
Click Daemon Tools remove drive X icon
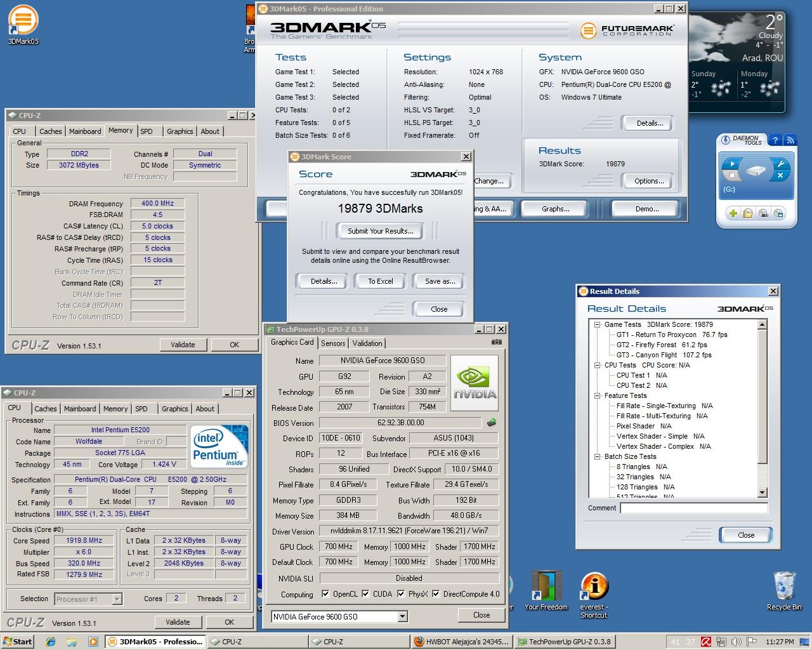pos(780,175)
